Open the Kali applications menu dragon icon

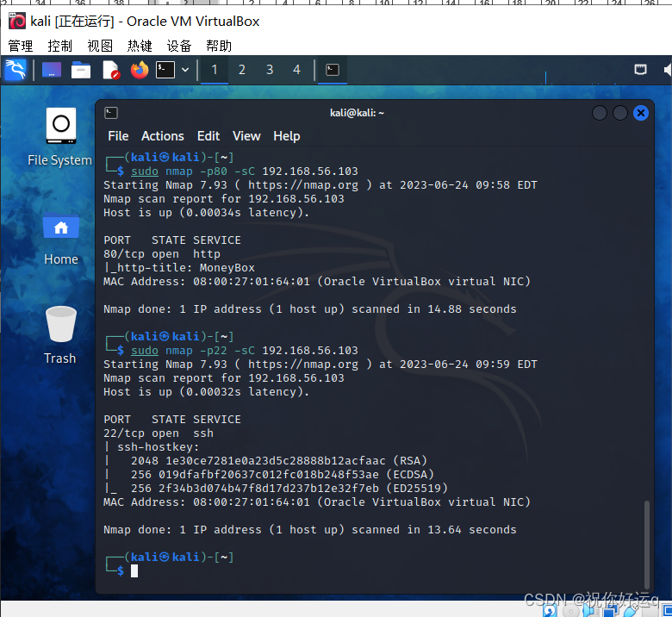[16, 70]
